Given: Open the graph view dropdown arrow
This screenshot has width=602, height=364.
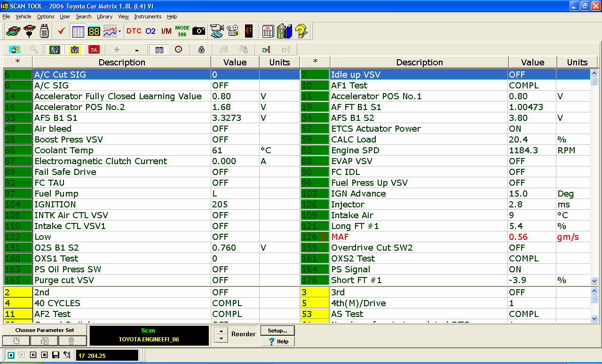Looking at the screenshot, I should (120, 32).
